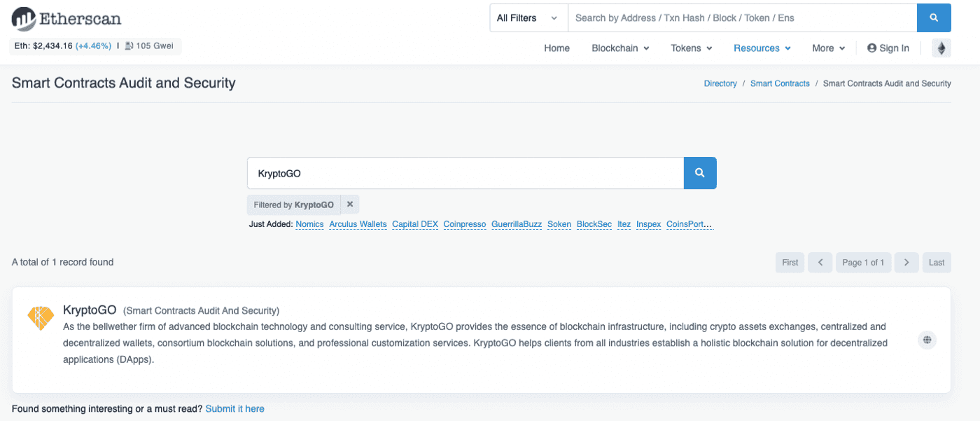Expand the Tokens menu
Viewport: 980px width, 421px height.
(691, 48)
